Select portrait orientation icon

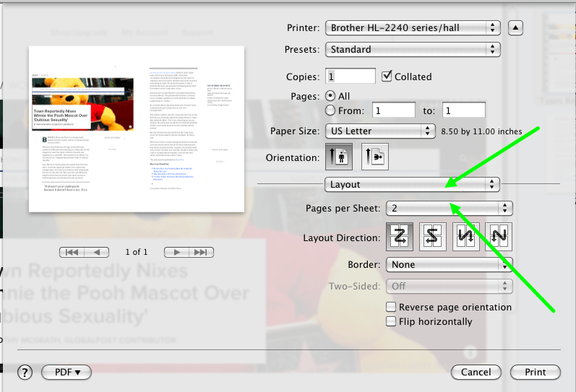pos(339,157)
